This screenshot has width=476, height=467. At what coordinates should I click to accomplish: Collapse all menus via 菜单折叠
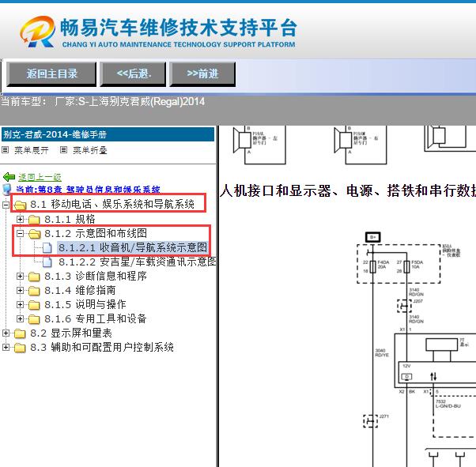click(x=90, y=150)
